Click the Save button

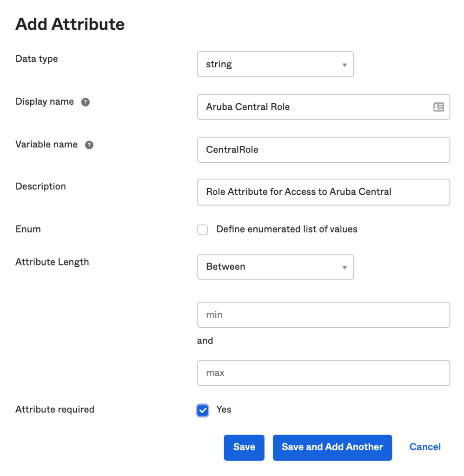point(244,447)
